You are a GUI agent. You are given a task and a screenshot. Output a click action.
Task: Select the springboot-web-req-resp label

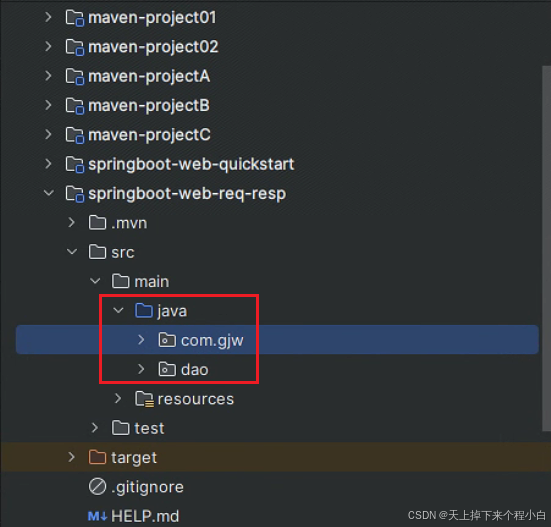(x=187, y=194)
